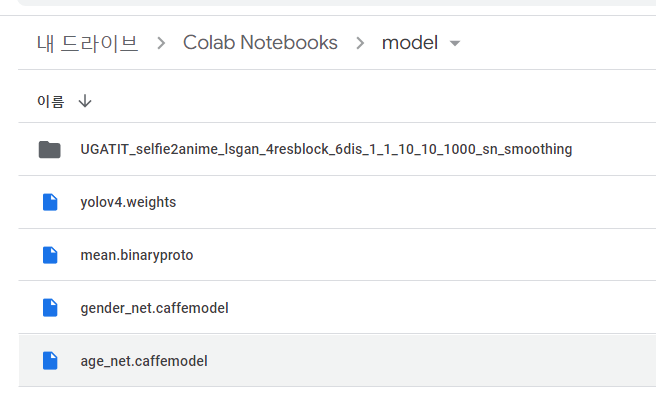
Task: Select the yolov4.weights file name
Action: [x=128, y=202]
